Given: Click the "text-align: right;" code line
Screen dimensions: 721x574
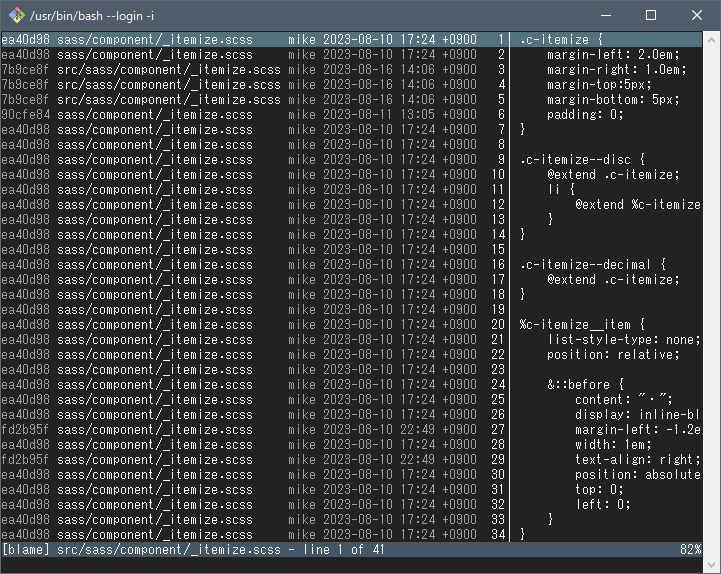Looking at the screenshot, I should pos(637,460).
